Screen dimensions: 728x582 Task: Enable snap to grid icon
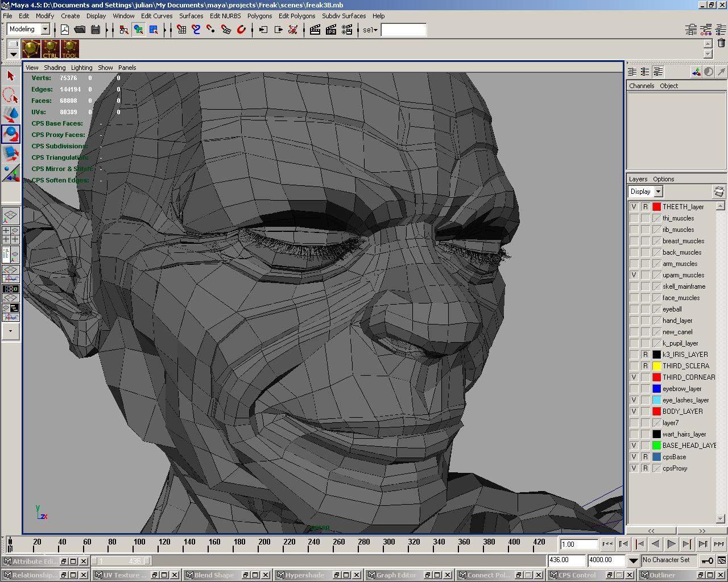181,30
